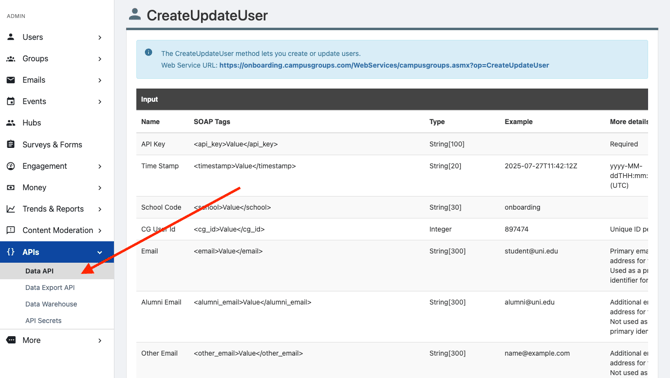Image resolution: width=670 pixels, height=378 pixels.
Task: Click the Other Email row name
Action: [159, 353]
